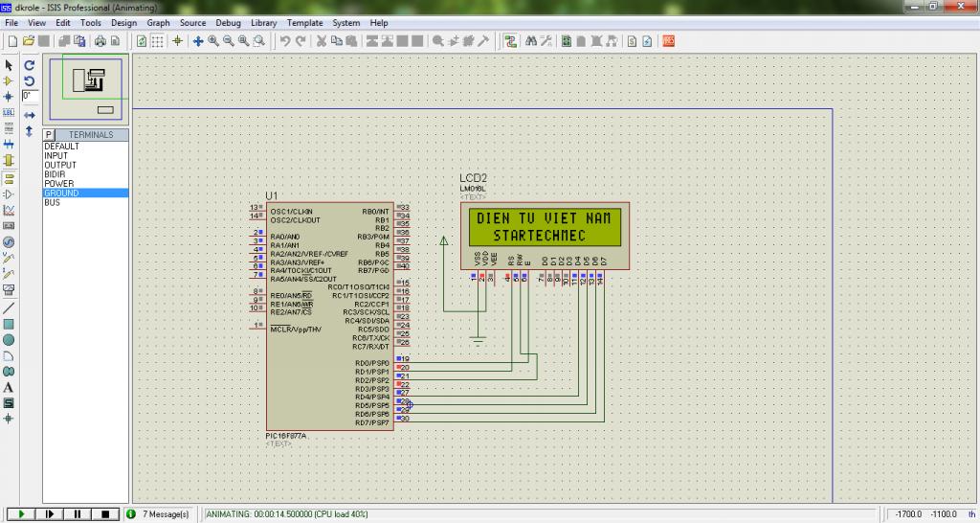
Task: Choose the 2D line graphics tool
Action: [9, 307]
